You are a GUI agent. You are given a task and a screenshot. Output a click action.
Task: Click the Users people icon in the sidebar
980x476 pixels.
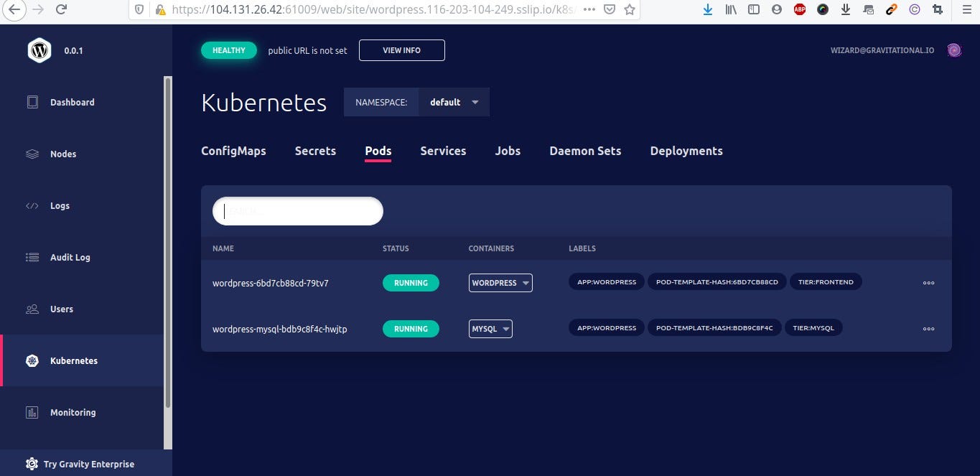click(x=32, y=309)
